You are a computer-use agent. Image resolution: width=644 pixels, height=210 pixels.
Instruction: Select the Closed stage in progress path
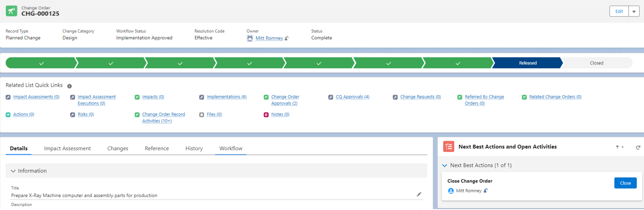(596, 63)
